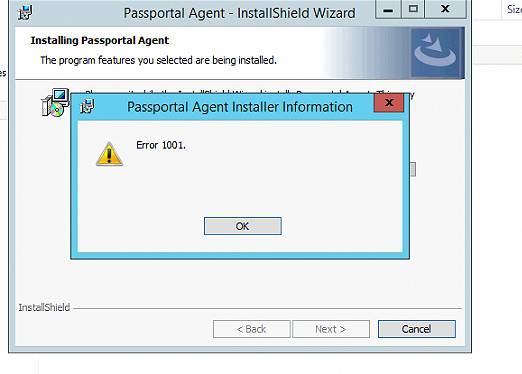Click the Passportal Agent - InstallShield Wizard title
The image size is (522, 374).
tap(239, 13)
